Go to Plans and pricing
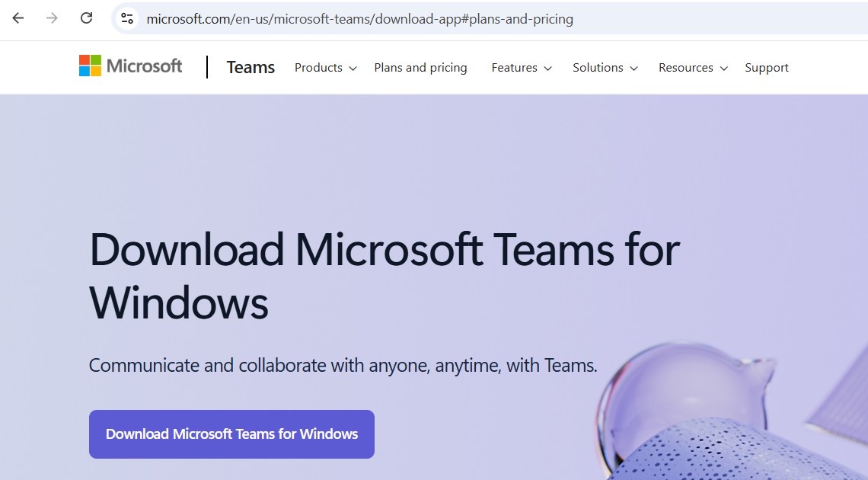 click(x=420, y=68)
